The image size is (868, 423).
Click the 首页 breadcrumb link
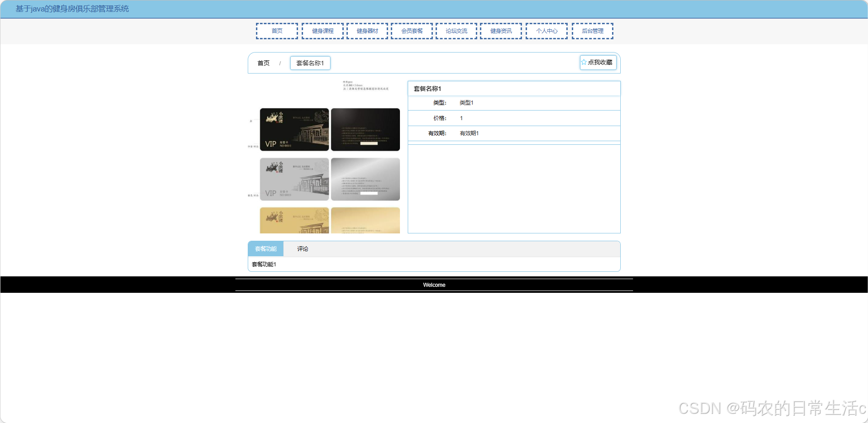coord(263,63)
